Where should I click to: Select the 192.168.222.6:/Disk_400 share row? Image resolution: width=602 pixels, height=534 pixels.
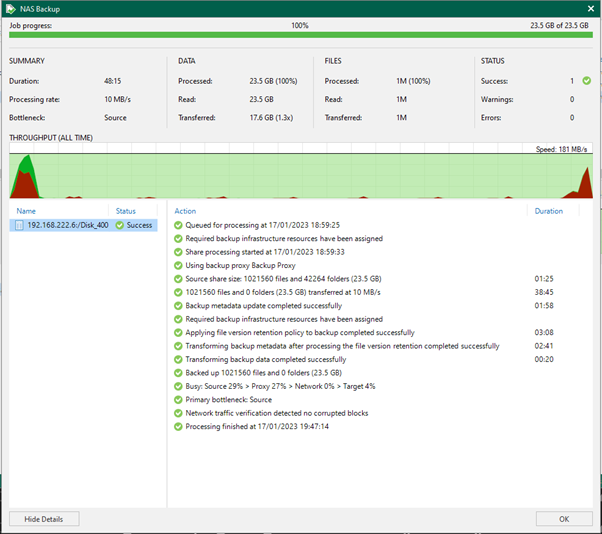[x=83, y=225]
